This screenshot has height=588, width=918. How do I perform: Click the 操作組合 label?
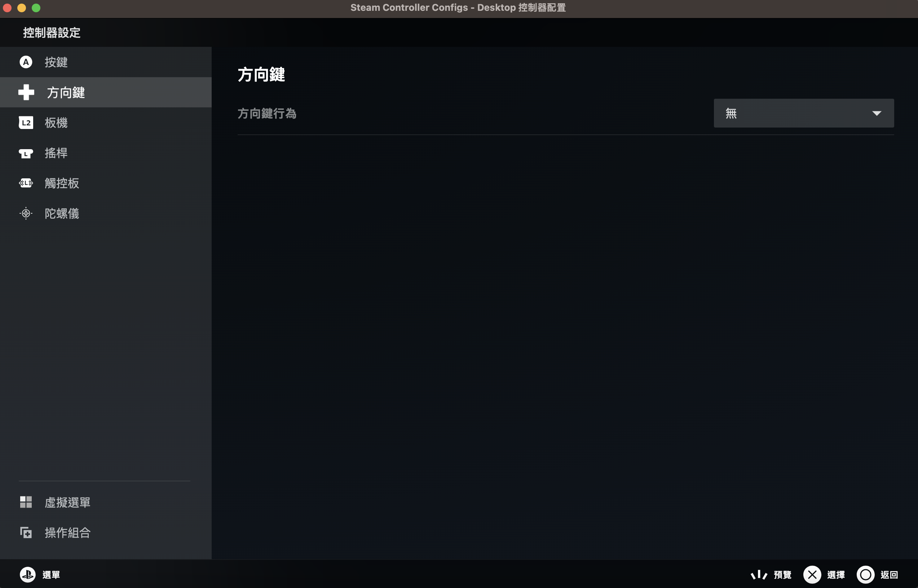(x=68, y=532)
